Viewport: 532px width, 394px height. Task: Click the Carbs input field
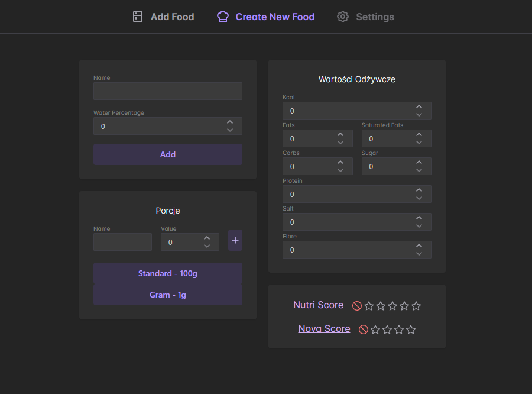coord(317,166)
